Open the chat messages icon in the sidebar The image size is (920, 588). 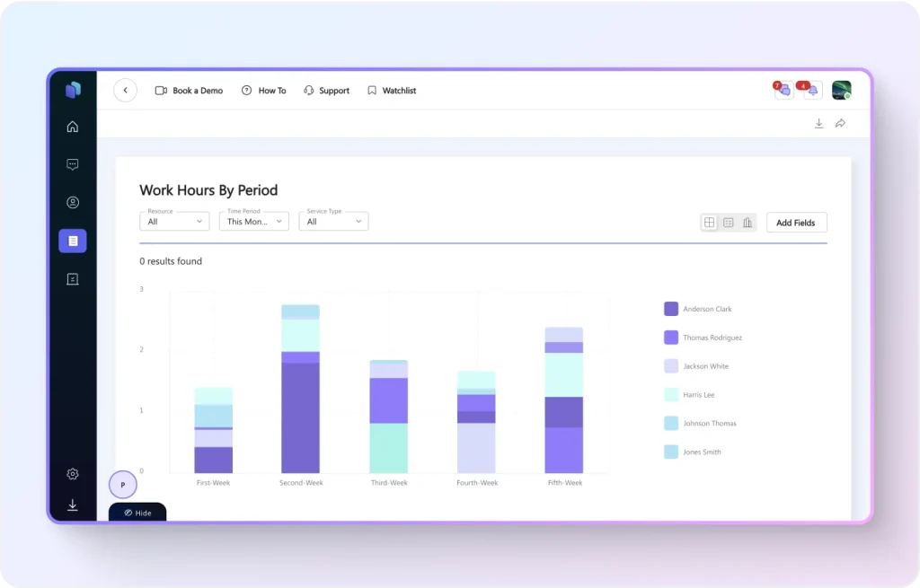pyautogui.click(x=73, y=164)
